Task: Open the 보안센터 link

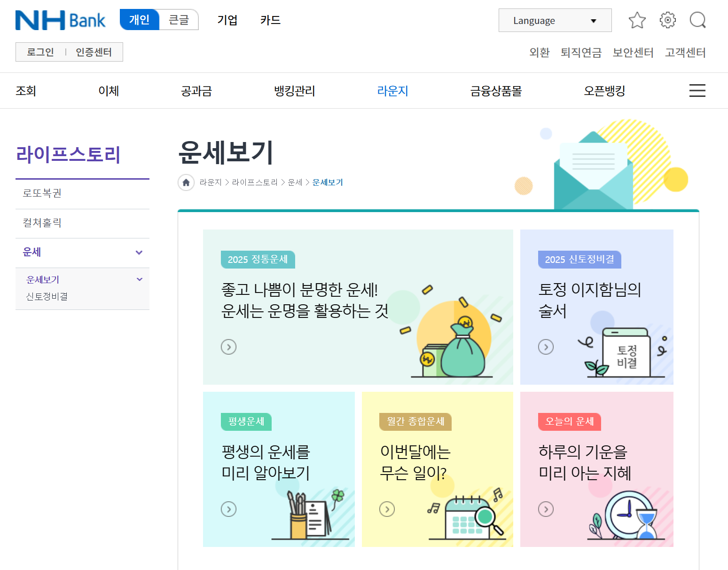Action: click(x=634, y=53)
